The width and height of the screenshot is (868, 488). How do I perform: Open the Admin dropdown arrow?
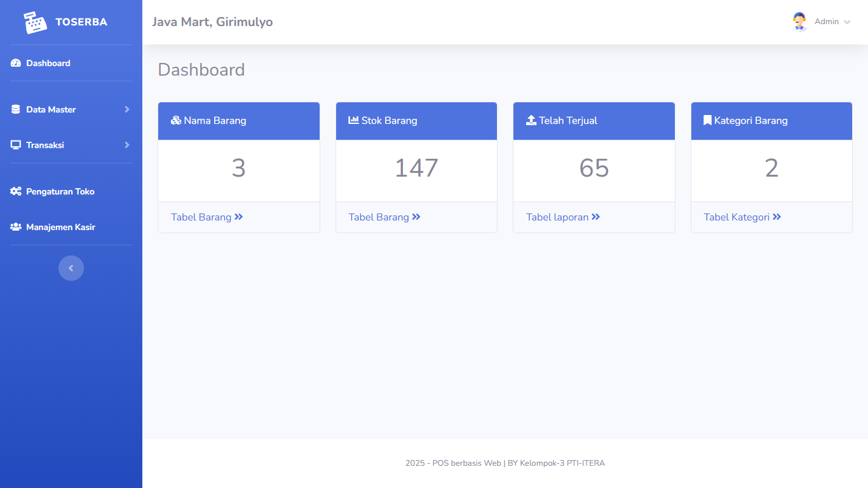pos(847,22)
